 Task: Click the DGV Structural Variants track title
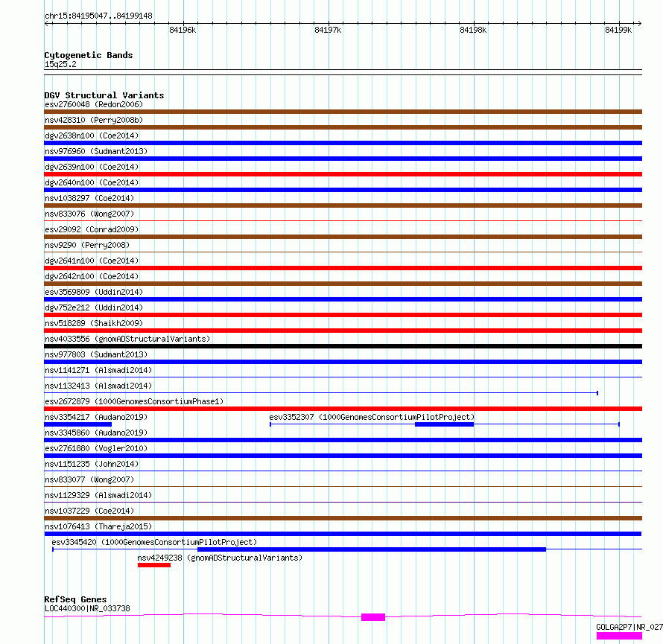pos(104,95)
